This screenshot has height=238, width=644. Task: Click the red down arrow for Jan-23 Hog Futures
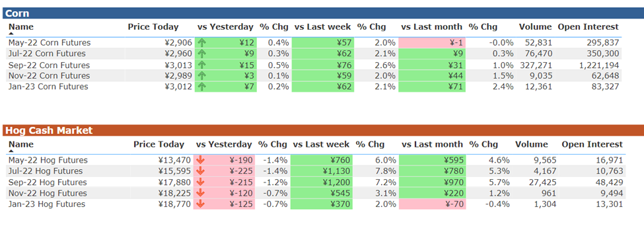[x=200, y=204]
